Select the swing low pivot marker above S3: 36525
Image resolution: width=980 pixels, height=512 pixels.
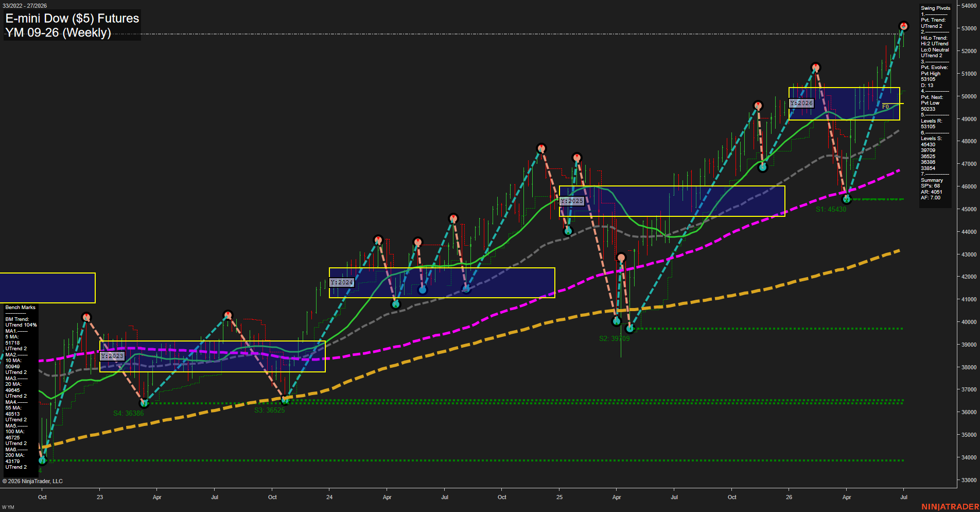click(x=285, y=399)
